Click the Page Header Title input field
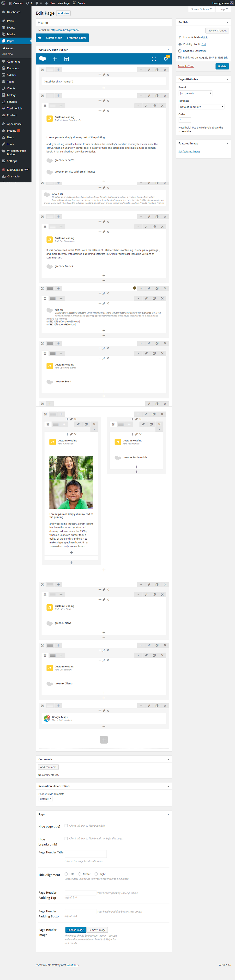 point(86,854)
